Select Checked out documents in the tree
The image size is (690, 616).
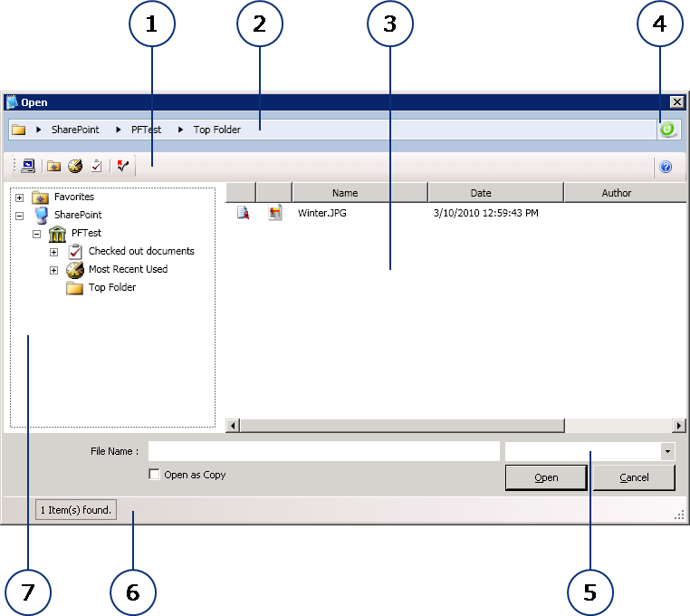click(141, 251)
